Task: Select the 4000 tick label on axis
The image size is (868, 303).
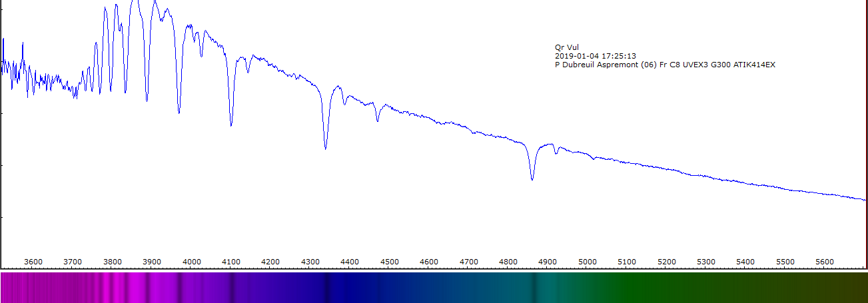Action: pyautogui.click(x=192, y=262)
